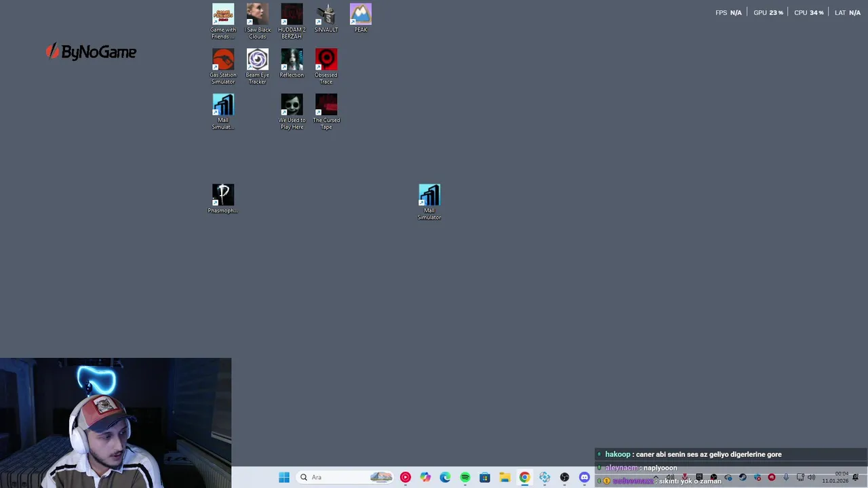868x488 pixels.
Task: Open the Windows Start menu
Action: (x=284, y=477)
